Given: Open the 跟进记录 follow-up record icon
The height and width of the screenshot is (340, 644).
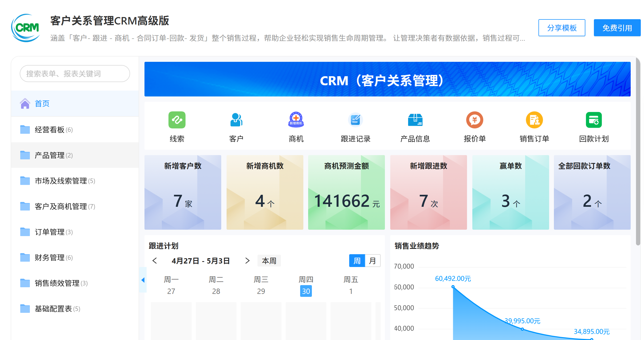Looking at the screenshot, I should pos(356,120).
